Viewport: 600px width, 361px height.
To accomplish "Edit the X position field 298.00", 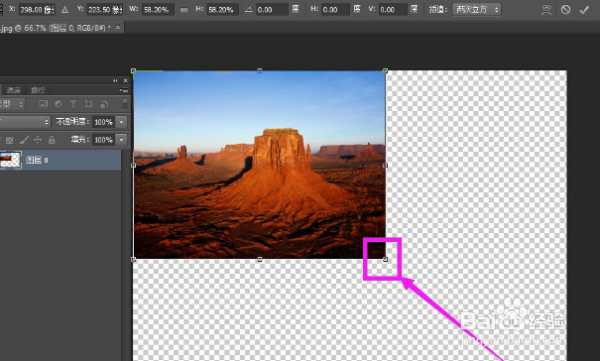I will click(x=37, y=10).
